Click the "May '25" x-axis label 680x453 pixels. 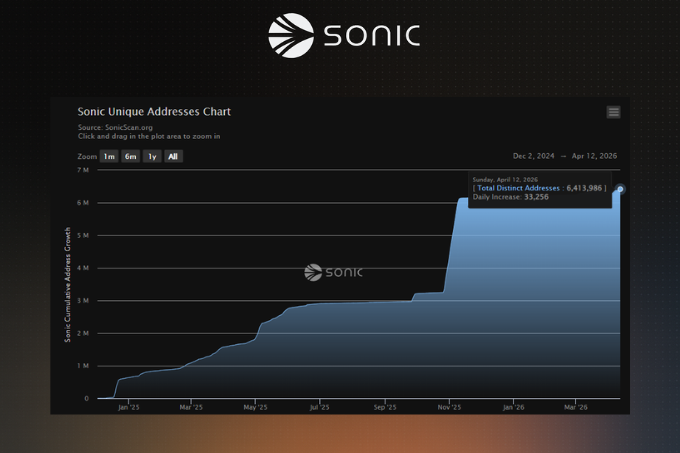pos(255,407)
